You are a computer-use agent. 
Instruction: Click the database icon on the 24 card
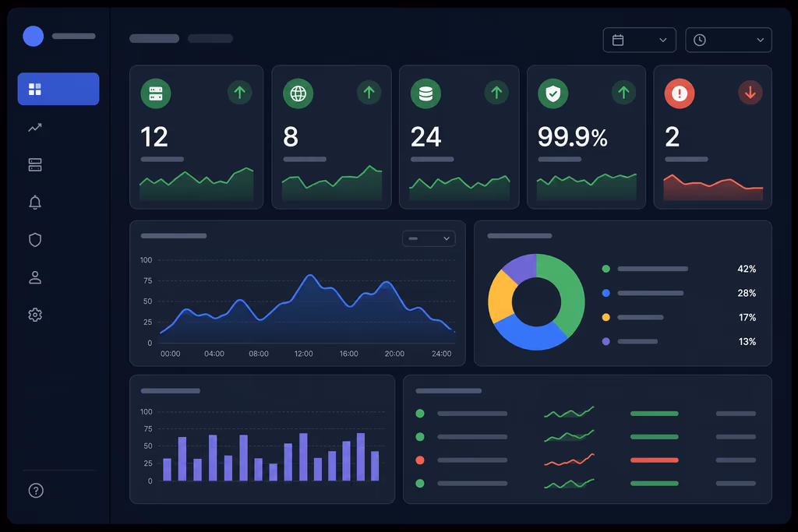coord(426,93)
